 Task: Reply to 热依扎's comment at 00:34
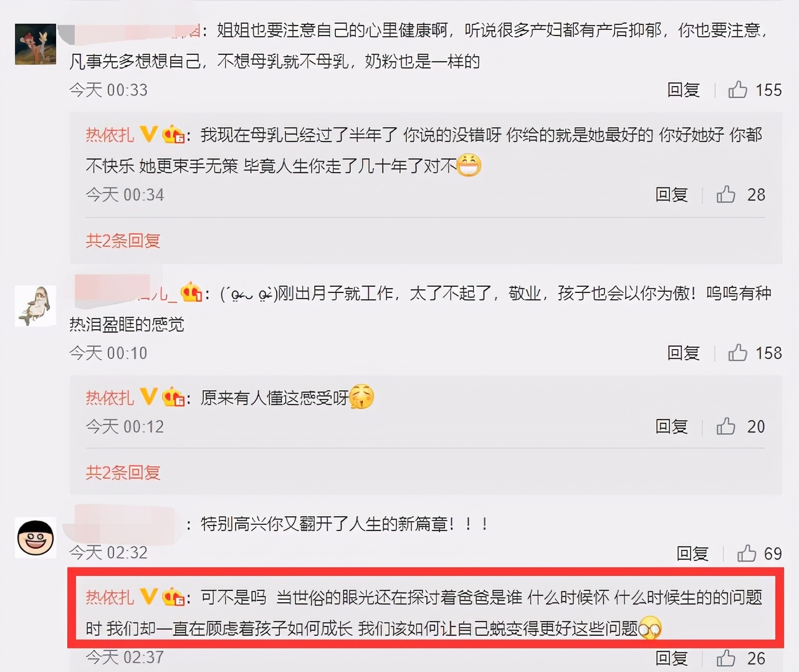(671, 195)
